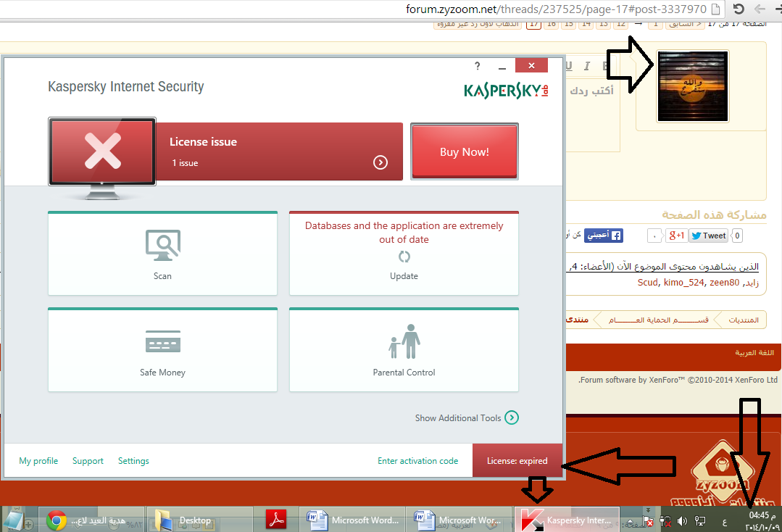Click the Google +1 button

tap(676, 236)
